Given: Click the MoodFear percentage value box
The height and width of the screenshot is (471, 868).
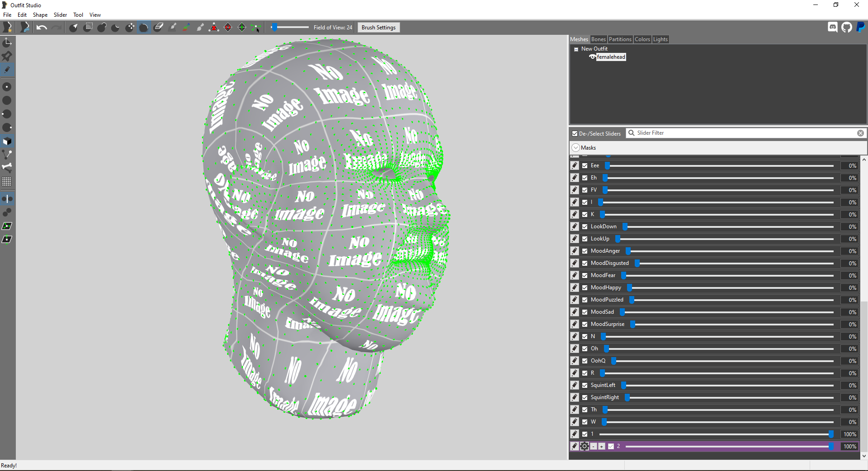Looking at the screenshot, I should click(850, 276).
